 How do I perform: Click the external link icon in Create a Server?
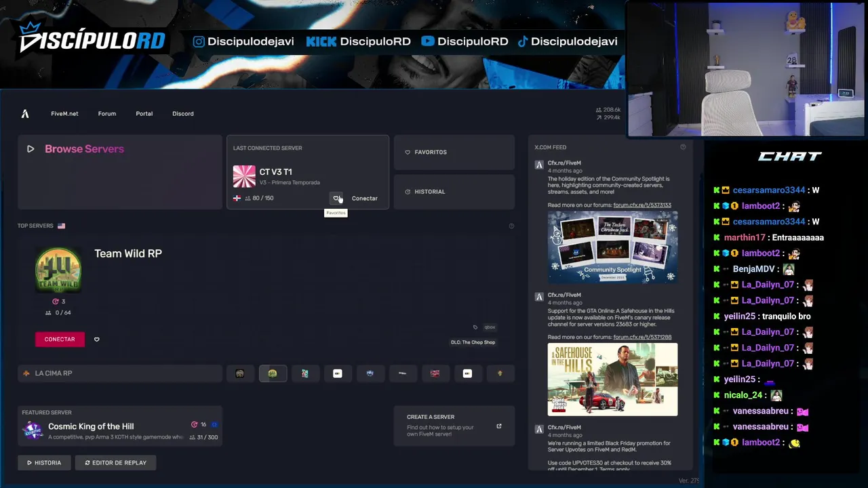click(499, 426)
